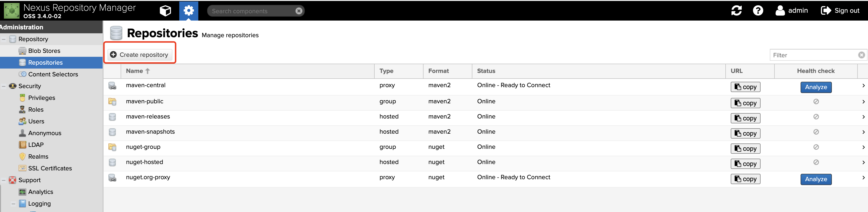Open Privileges under Security
This screenshot has height=212, width=868.
[x=42, y=98]
